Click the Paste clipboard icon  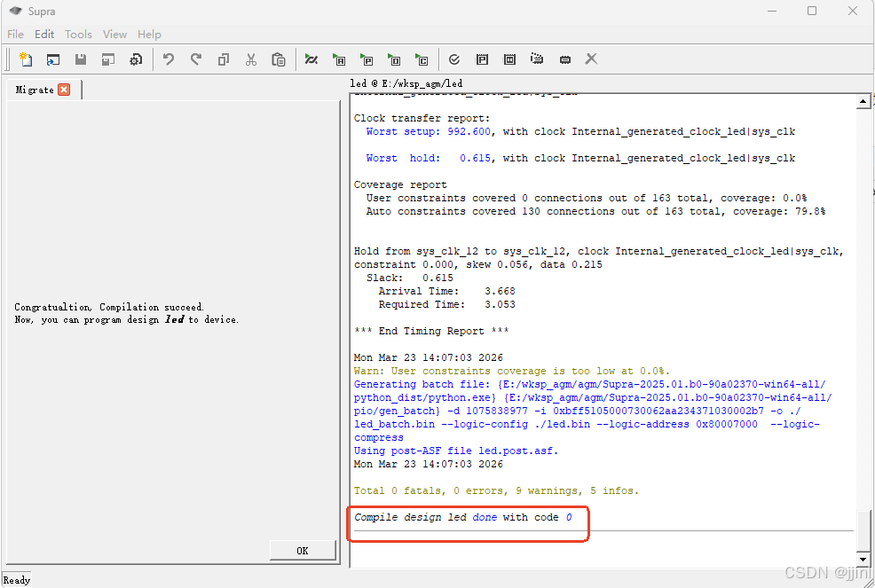(x=279, y=59)
